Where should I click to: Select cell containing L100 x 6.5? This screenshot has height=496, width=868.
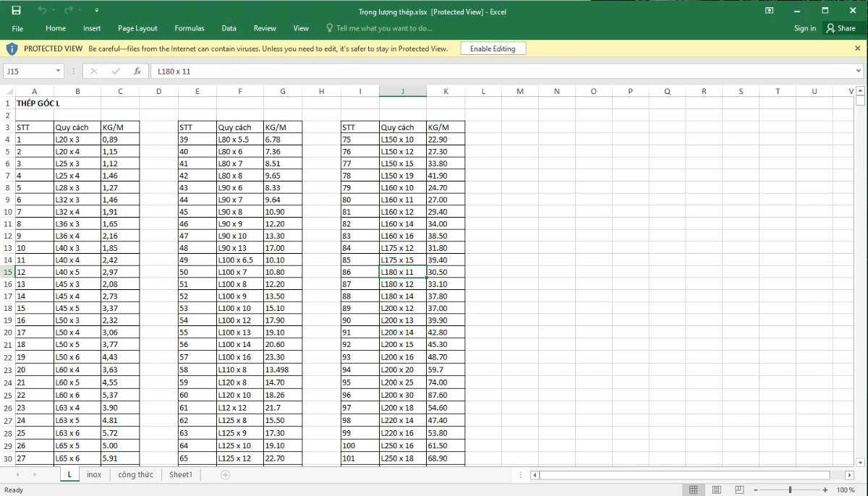tap(239, 260)
